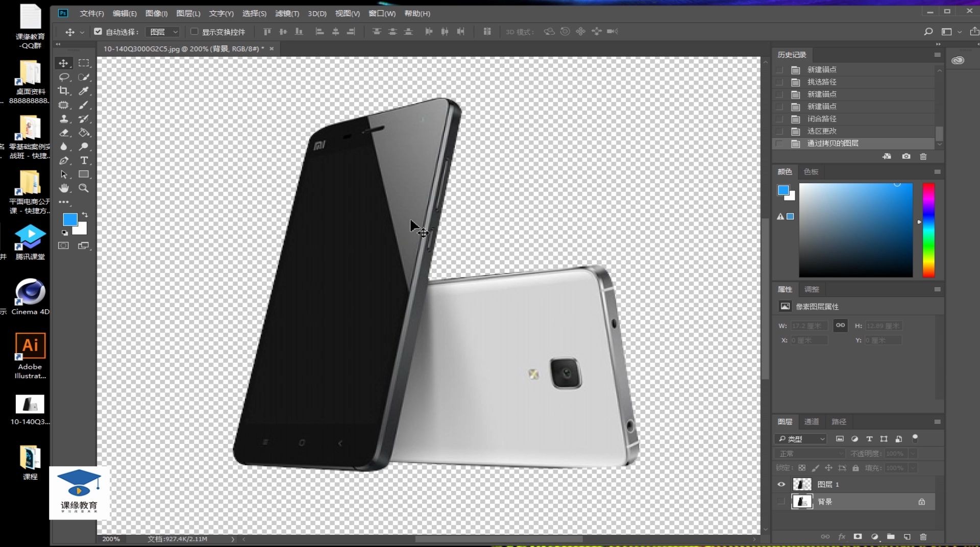Click the hue spectrum slider in Color panel
980x547 pixels.
tap(928, 230)
